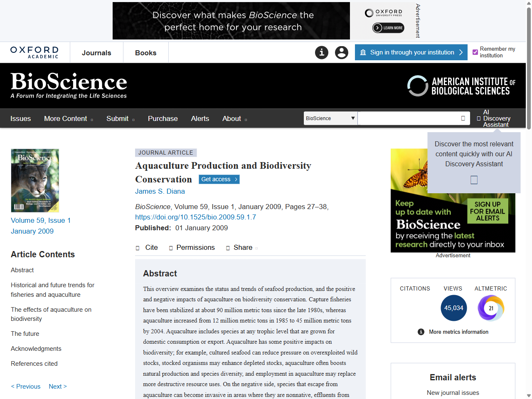Click Sign in through your institution
Screen dimensions: 532x399
click(411, 52)
